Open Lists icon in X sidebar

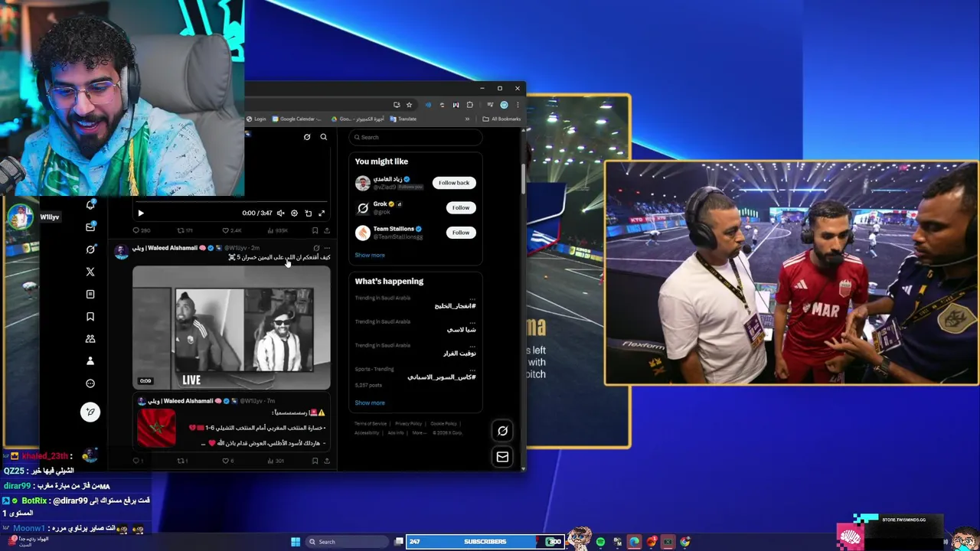click(x=90, y=294)
